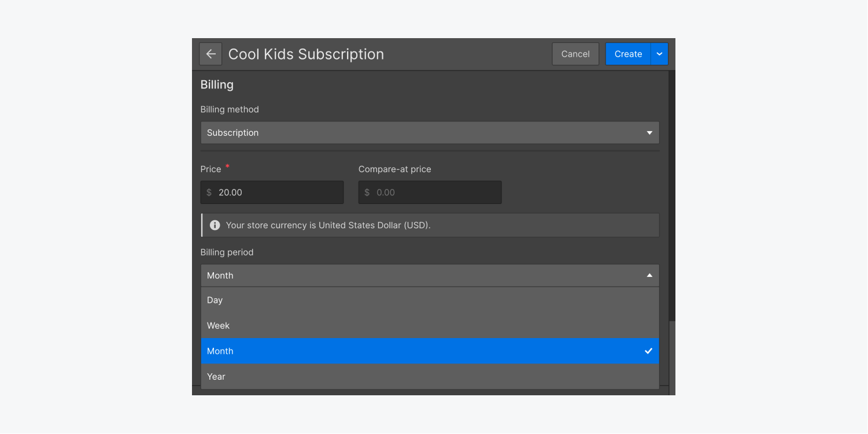The image size is (868, 434).
Task: Click the info icon in currency notice
Action: click(x=215, y=225)
